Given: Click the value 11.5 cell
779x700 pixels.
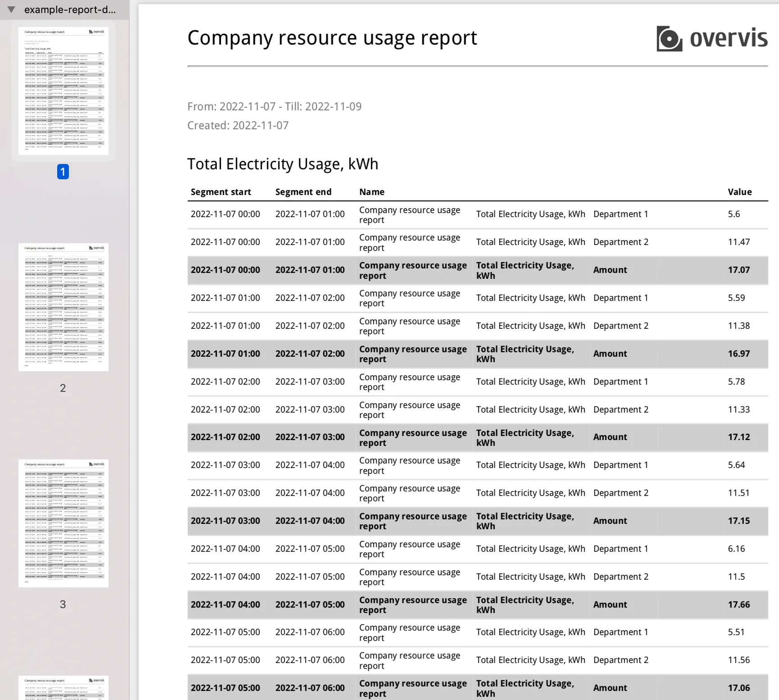Looking at the screenshot, I should point(736,577).
